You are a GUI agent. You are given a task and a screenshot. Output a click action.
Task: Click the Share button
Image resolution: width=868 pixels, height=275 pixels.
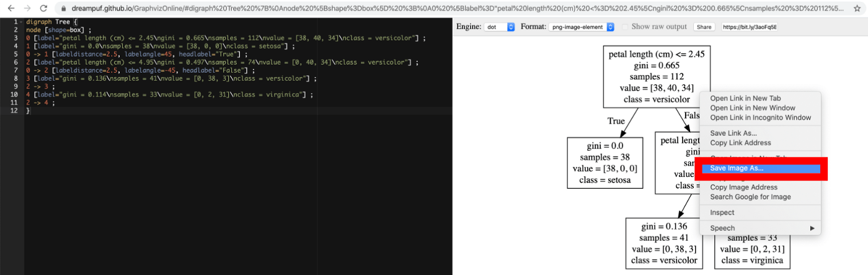tap(703, 27)
